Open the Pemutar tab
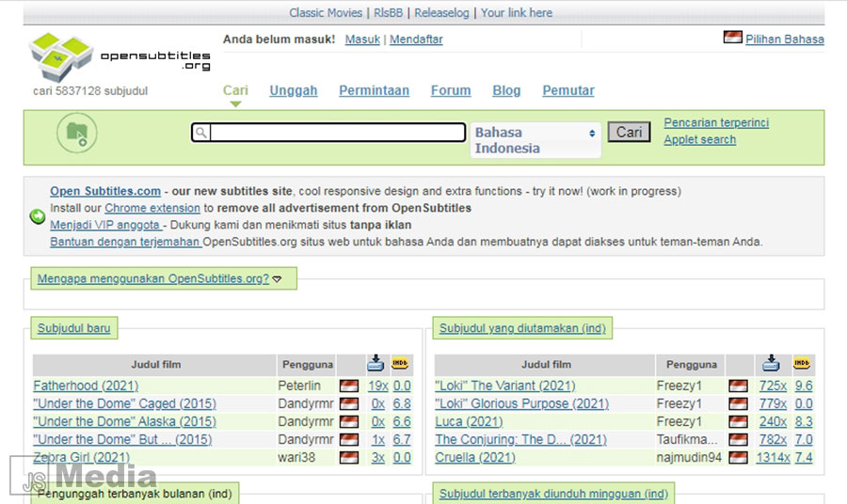The height and width of the screenshot is (504, 847). tap(568, 90)
